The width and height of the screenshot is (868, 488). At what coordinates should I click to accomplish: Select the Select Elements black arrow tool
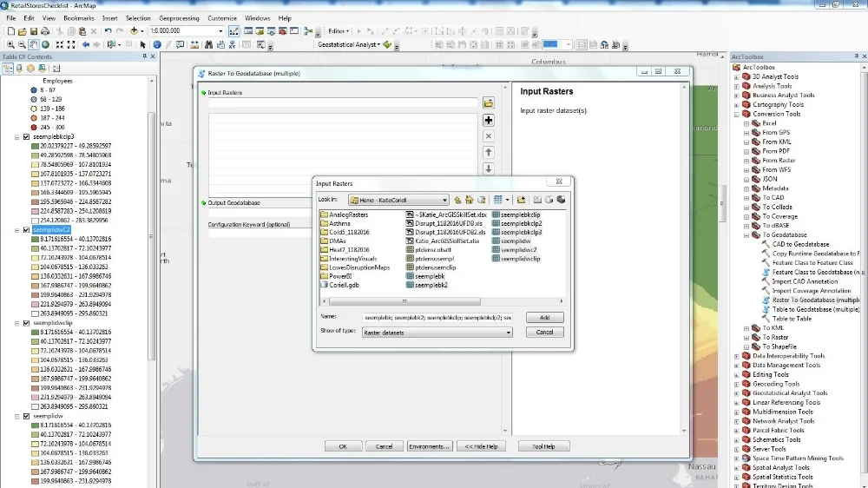pos(143,45)
